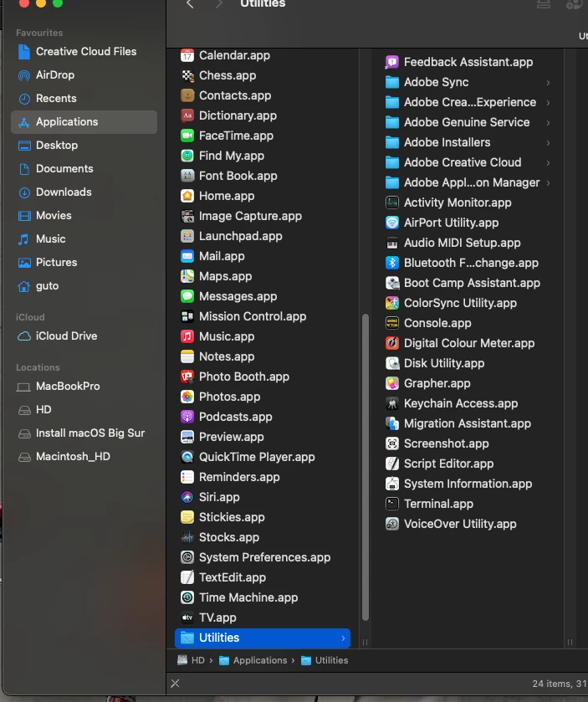Expand the Adobe Sync folder chevron

tap(548, 82)
